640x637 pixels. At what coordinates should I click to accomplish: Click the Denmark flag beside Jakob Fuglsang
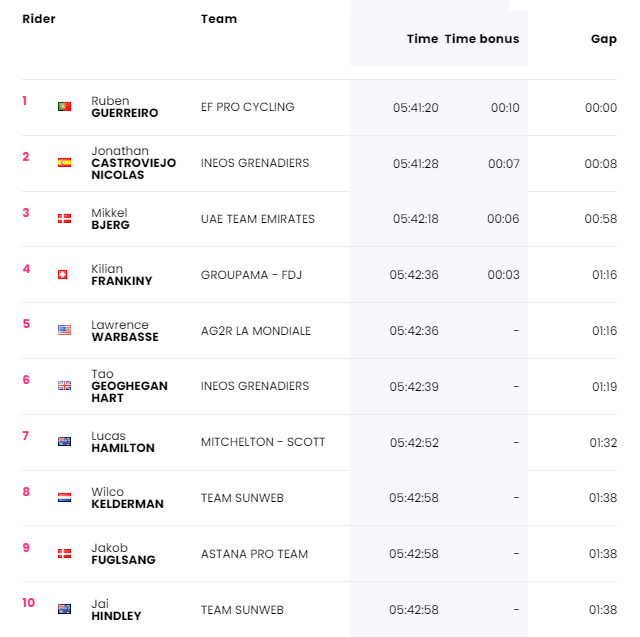point(64,553)
